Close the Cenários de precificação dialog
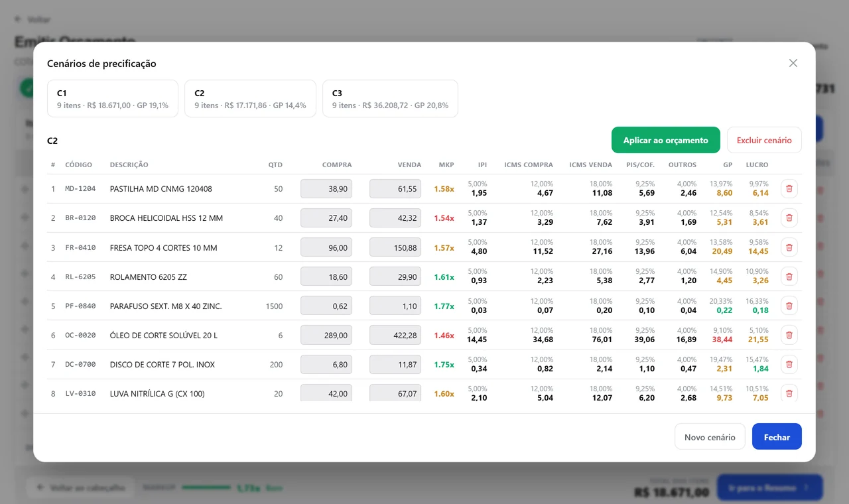849x504 pixels. 793,63
